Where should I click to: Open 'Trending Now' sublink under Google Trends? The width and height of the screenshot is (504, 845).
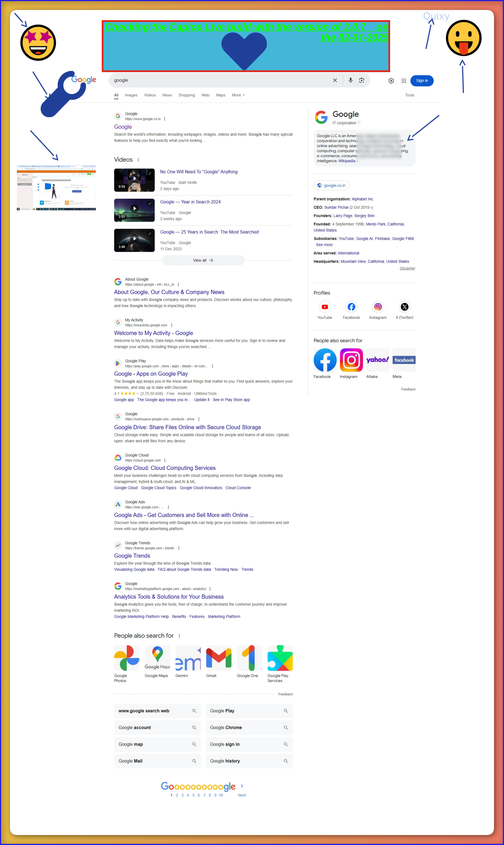click(226, 570)
